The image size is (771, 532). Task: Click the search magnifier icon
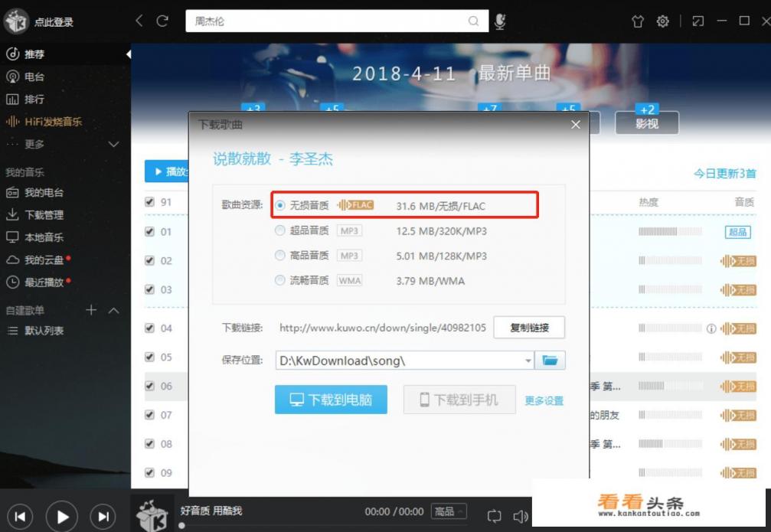coord(474,21)
